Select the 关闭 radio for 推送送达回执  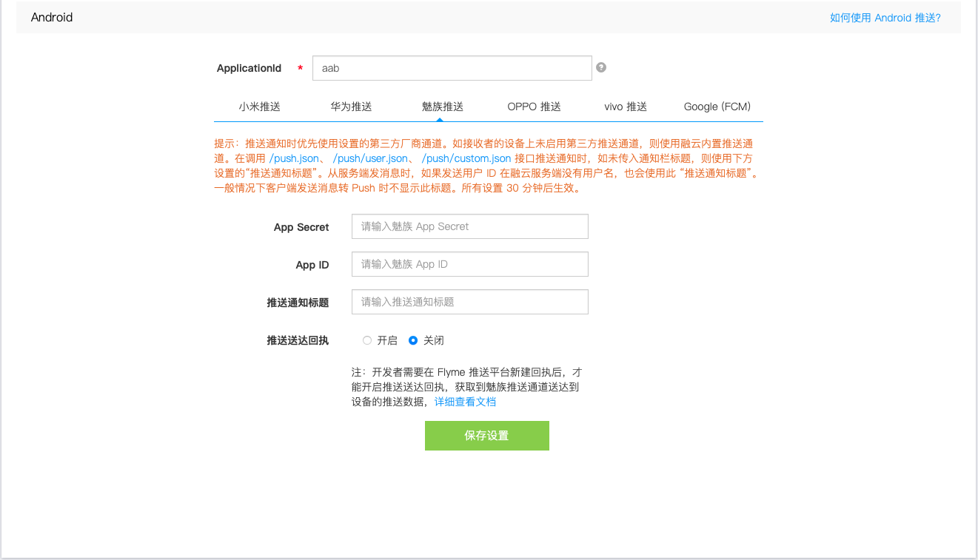(x=413, y=340)
